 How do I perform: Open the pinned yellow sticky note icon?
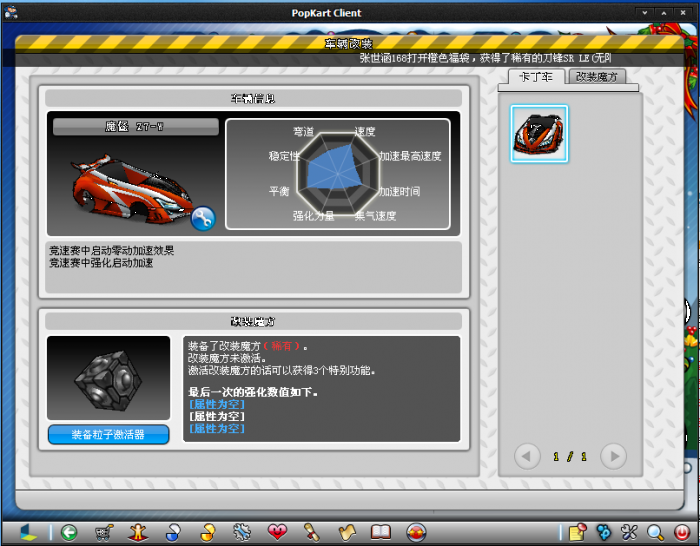click(x=578, y=532)
